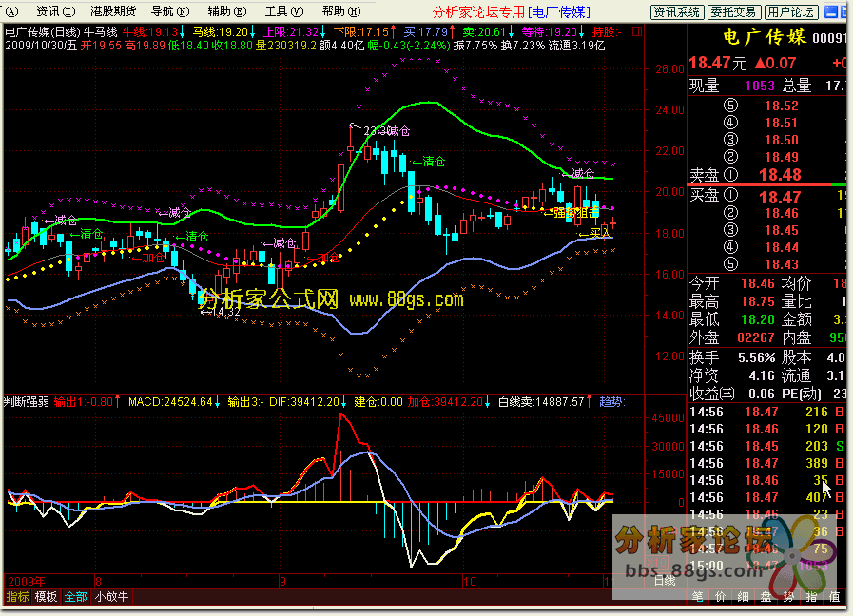
Task: Click the trade row with volume 216
Action: point(767,412)
